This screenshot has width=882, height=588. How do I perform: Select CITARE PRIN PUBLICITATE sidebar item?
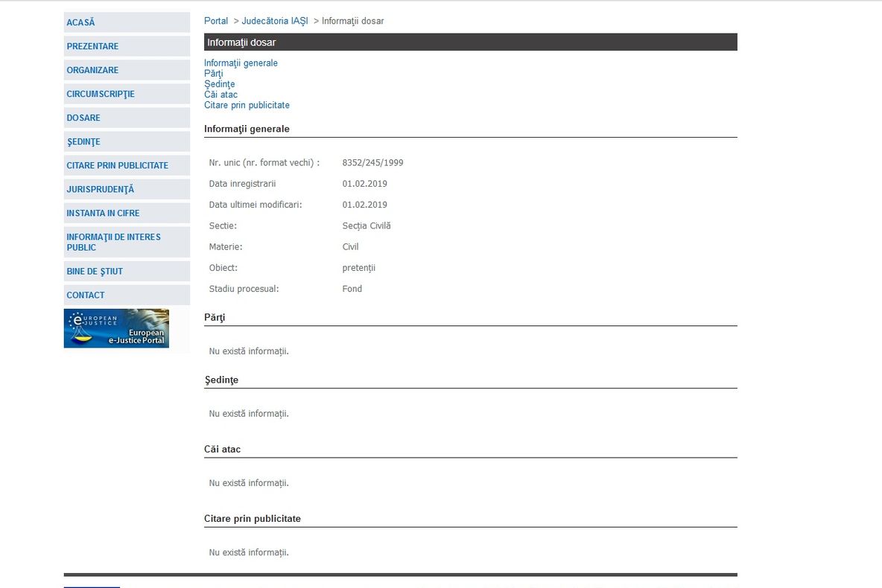[x=117, y=165]
